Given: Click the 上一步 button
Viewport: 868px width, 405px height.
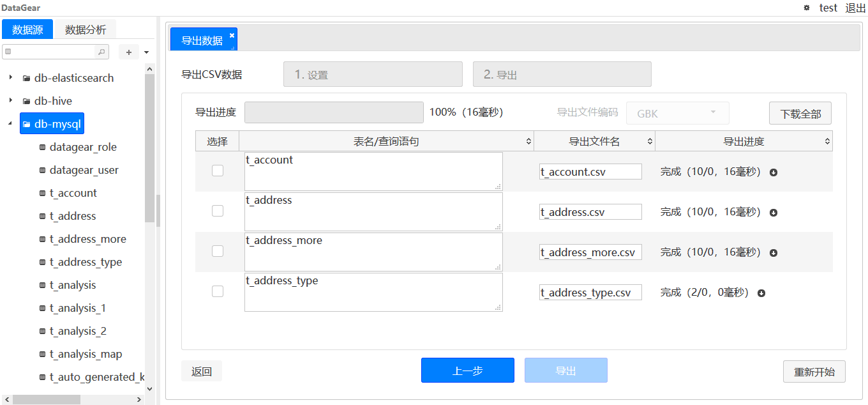Looking at the screenshot, I should point(467,370).
